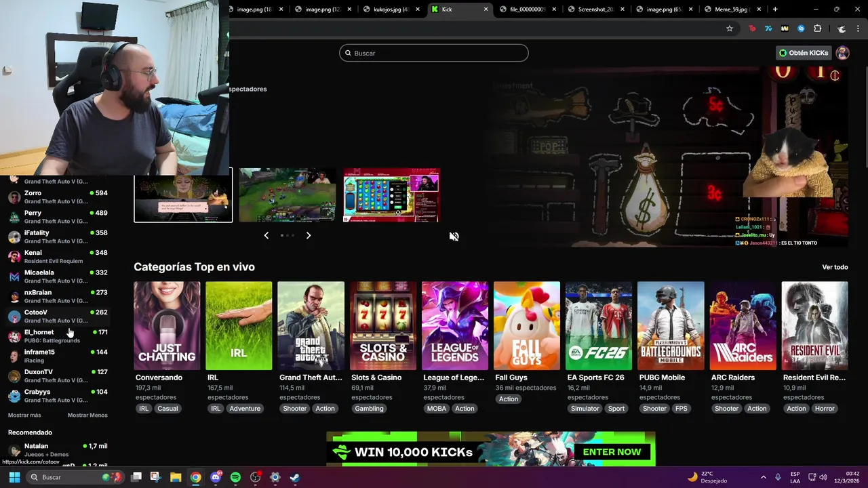Open the PUBG Mobile category card
Screen dimensions: 868x488
[x=671, y=326]
